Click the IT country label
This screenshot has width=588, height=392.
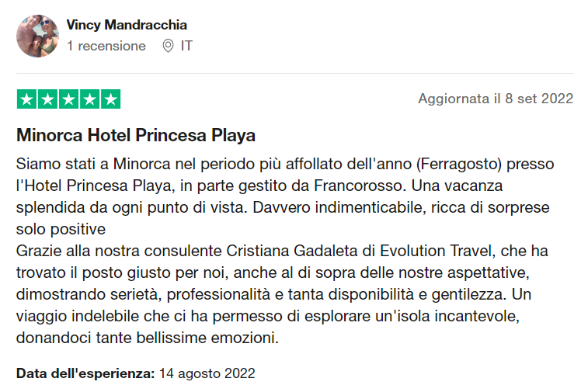pos(186,47)
